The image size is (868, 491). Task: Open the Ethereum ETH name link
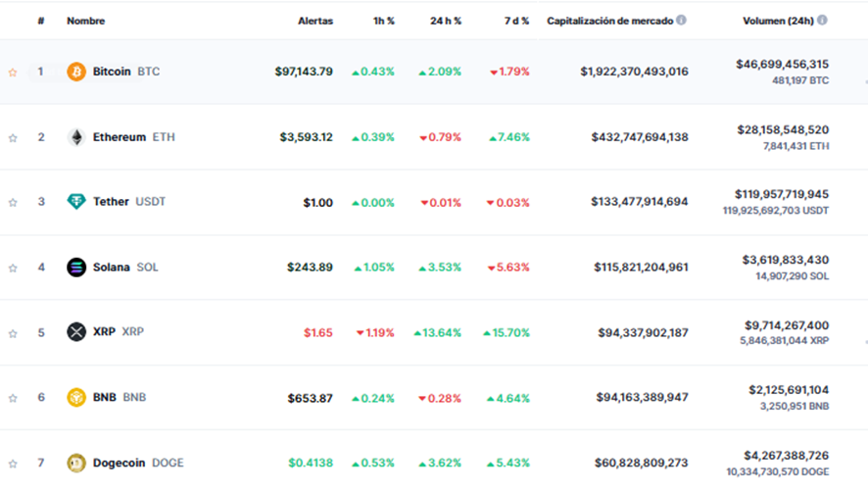click(133, 137)
